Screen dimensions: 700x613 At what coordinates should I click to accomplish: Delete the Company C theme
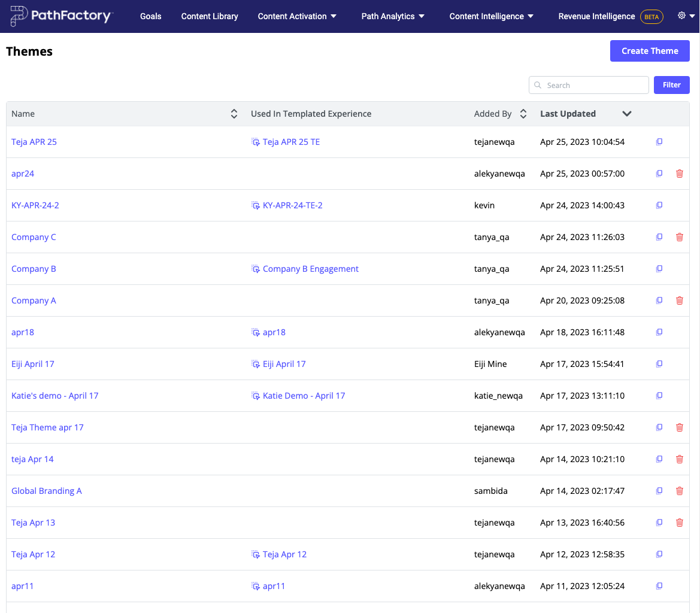[x=679, y=238]
